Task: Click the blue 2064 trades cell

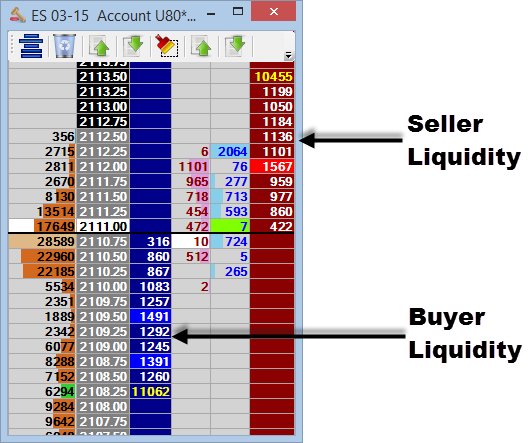Action: click(x=230, y=151)
